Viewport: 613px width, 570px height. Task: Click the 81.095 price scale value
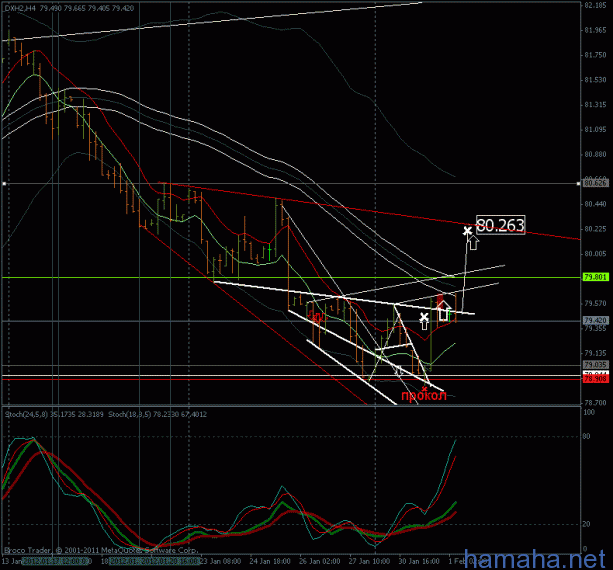point(595,129)
